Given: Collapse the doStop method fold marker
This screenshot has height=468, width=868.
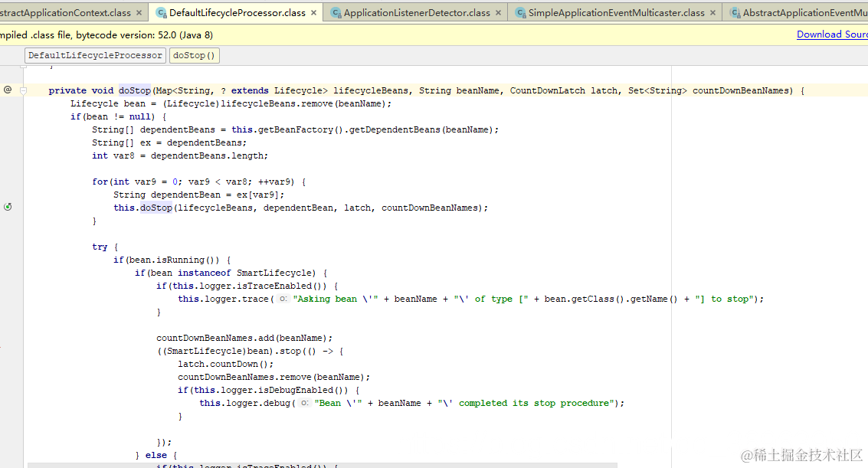Looking at the screenshot, I should 23,90.
